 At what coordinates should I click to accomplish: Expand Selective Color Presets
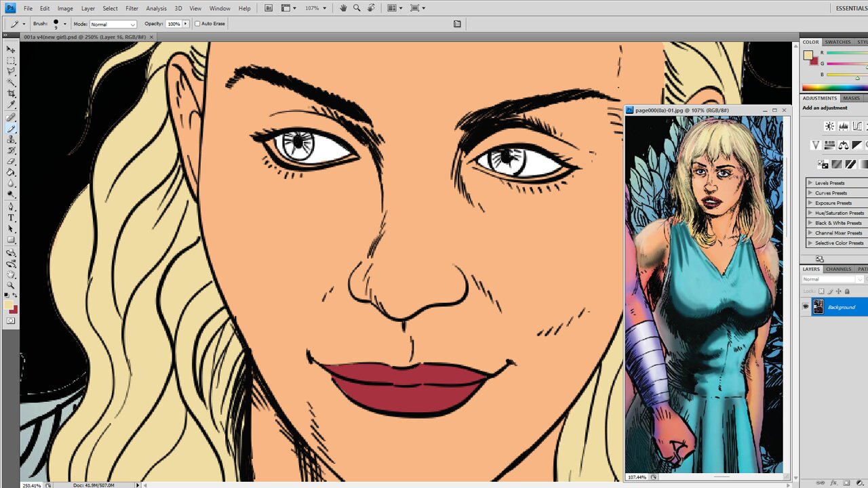click(810, 243)
